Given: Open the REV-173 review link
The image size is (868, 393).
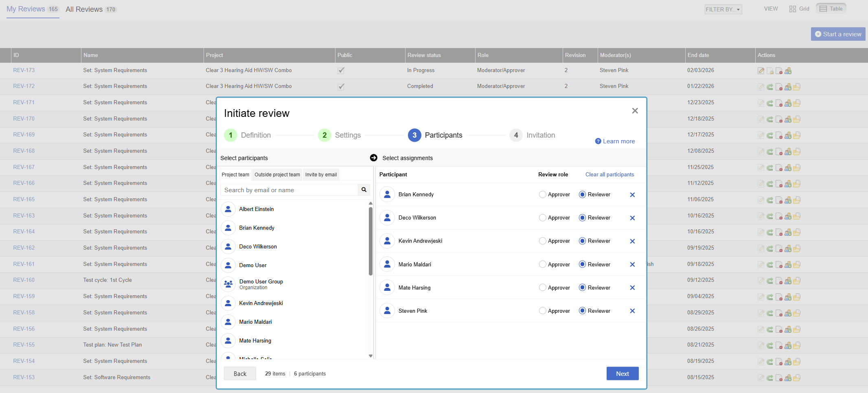Looking at the screenshot, I should (x=24, y=70).
